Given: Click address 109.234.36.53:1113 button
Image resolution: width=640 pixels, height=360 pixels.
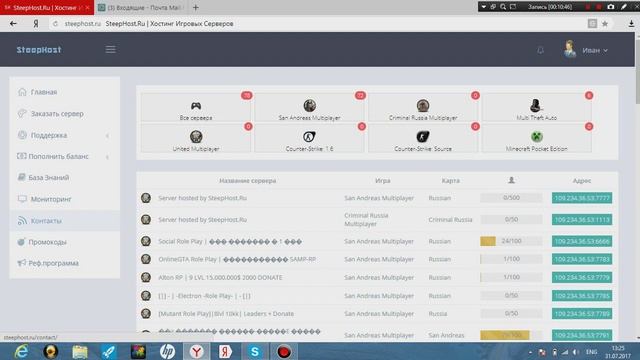Looking at the screenshot, I should 582,220.
